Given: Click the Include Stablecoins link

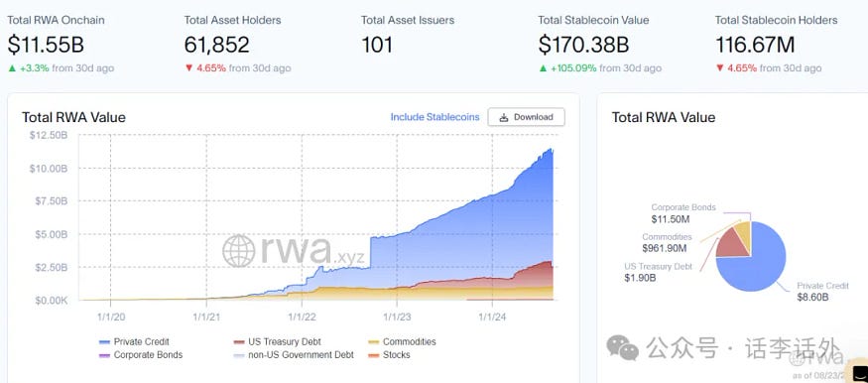Looking at the screenshot, I should point(434,117).
